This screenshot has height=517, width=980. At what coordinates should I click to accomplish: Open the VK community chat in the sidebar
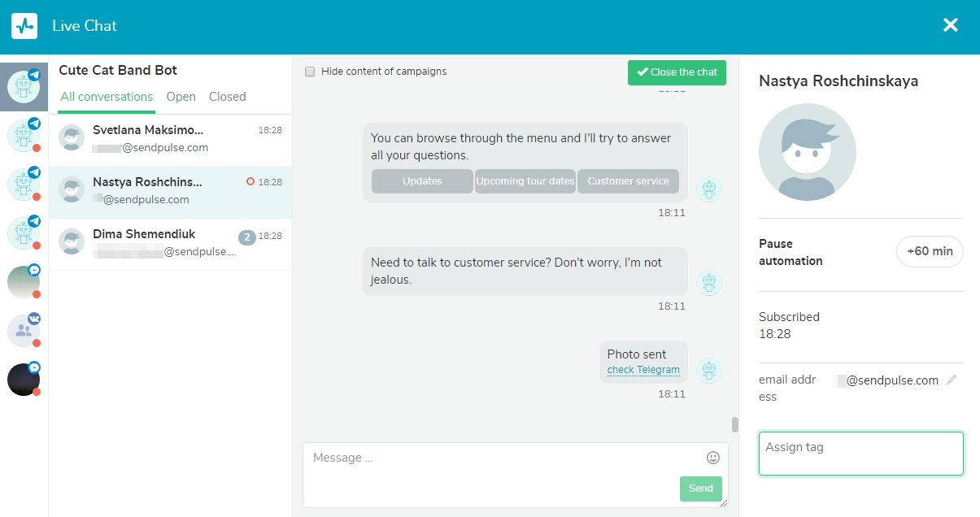[x=24, y=330]
